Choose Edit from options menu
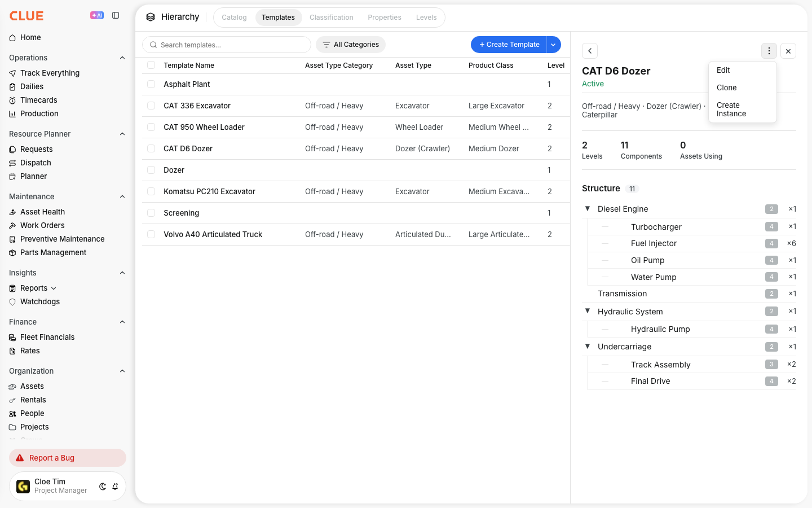The width and height of the screenshot is (812, 508). coord(743,70)
